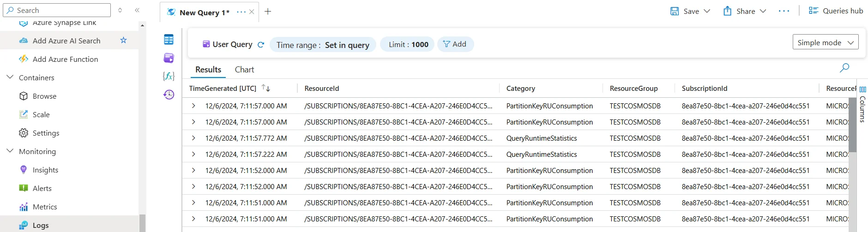Open the Simple mode dropdown
The width and height of the screenshot is (868, 232).
825,42
